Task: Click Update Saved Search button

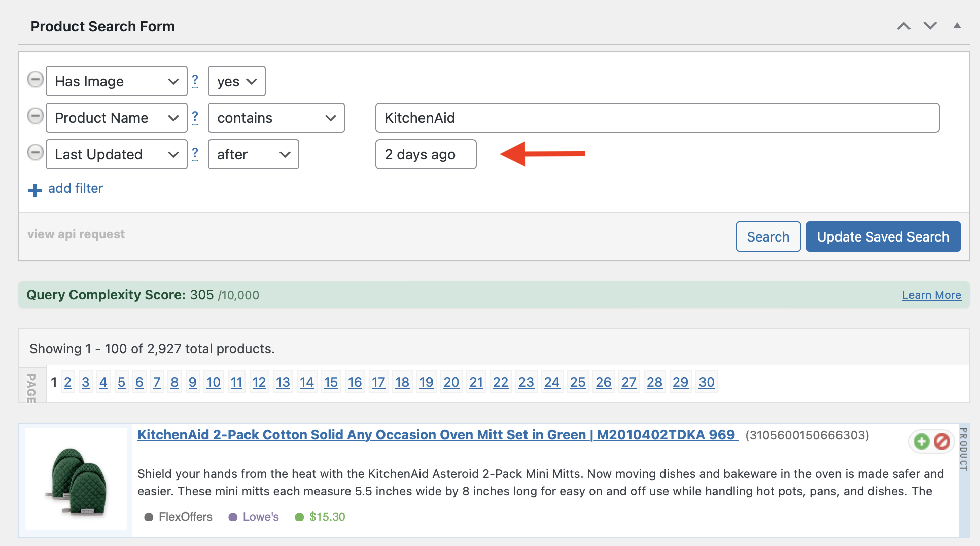Action: tap(883, 236)
